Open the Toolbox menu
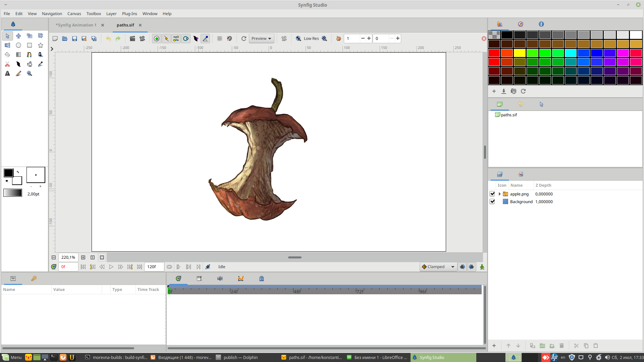 click(94, 14)
